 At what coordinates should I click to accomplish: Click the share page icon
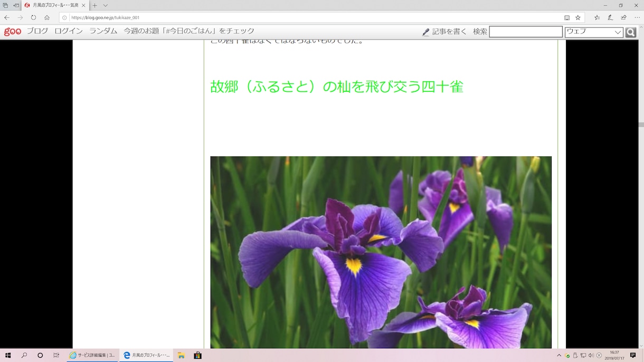tap(624, 17)
